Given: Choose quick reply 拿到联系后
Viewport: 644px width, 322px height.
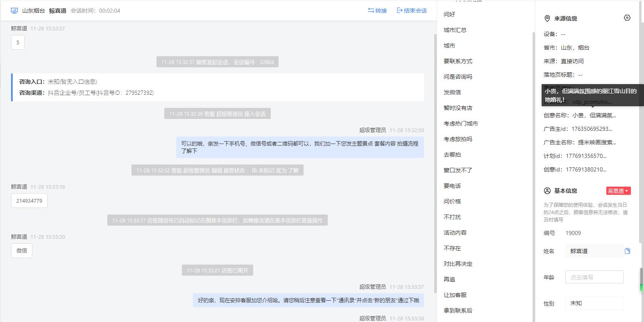Looking at the screenshot, I should (x=458, y=311).
